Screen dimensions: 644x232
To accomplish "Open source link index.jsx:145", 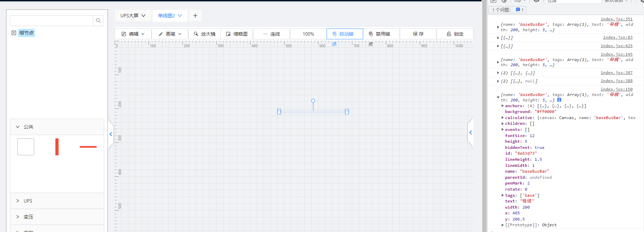I will coord(617,54).
